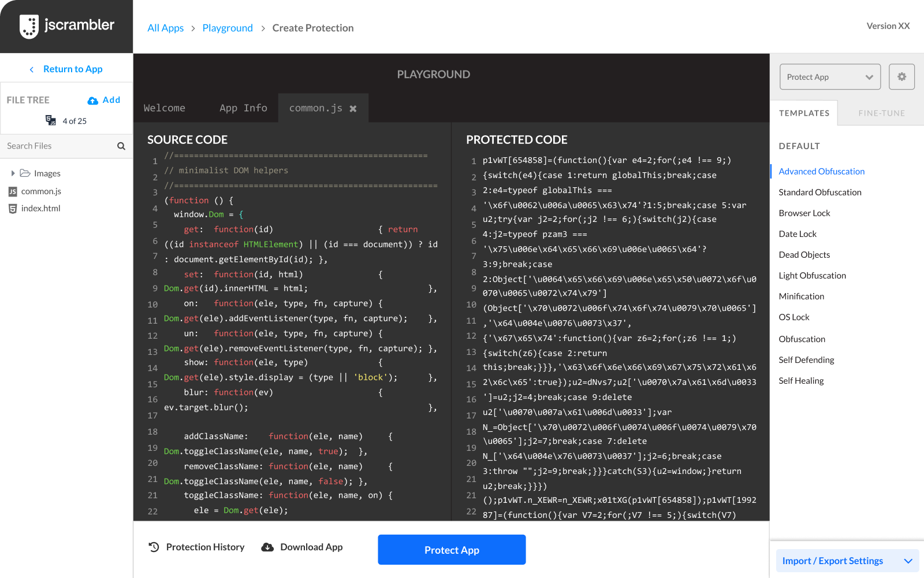Expand Import / Export Settings
The image size is (924, 578).
pyautogui.click(x=847, y=561)
